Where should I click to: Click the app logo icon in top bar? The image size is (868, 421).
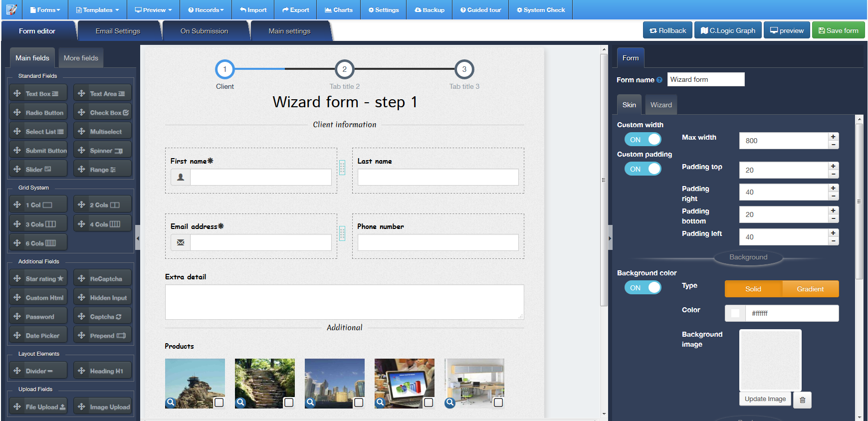click(11, 9)
